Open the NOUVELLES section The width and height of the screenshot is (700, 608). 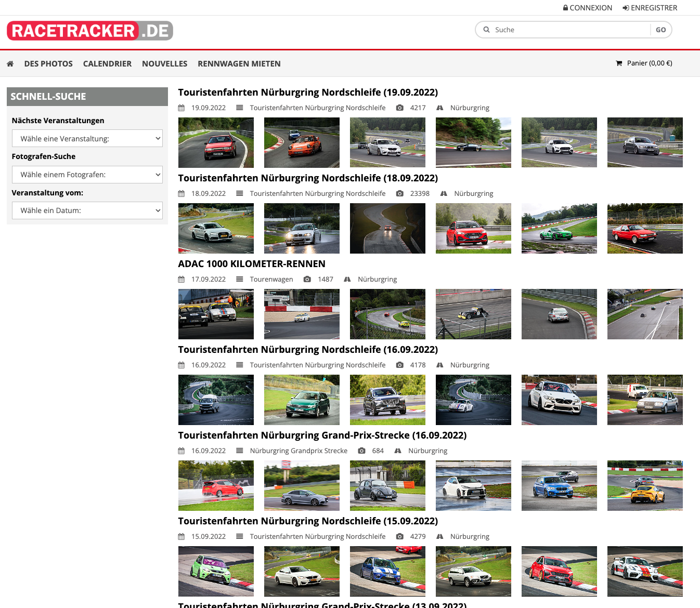(x=164, y=63)
